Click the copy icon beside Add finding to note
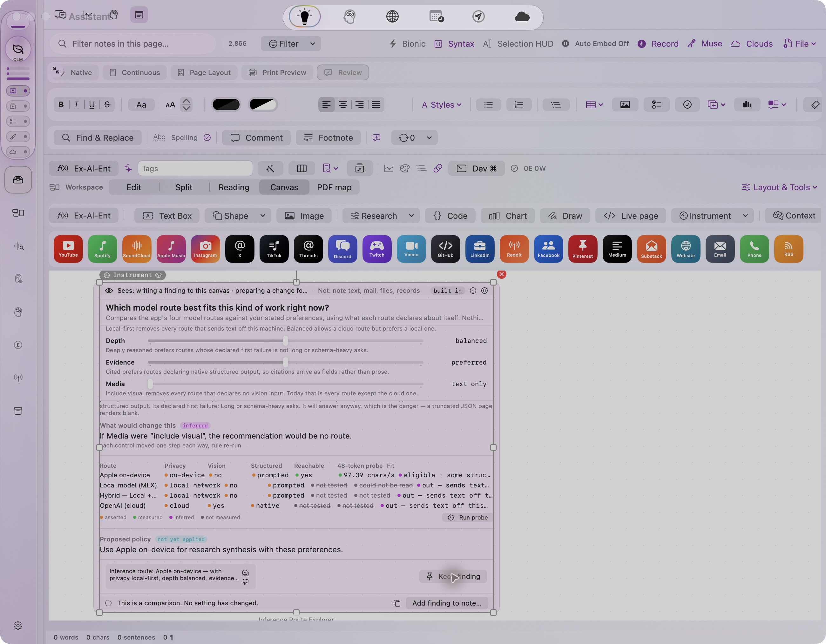Image resolution: width=826 pixels, height=644 pixels. [397, 603]
